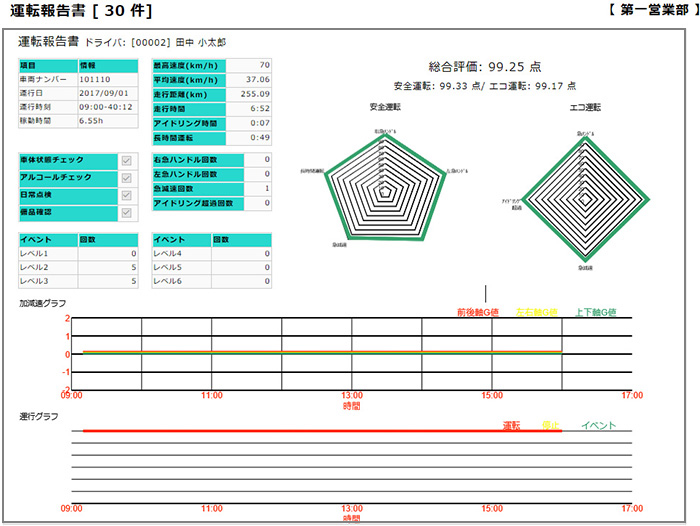The height and width of the screenshot is (526, 700).
Task: Toggle the 備品確認 checkbox
Action: tap(126, 212)
